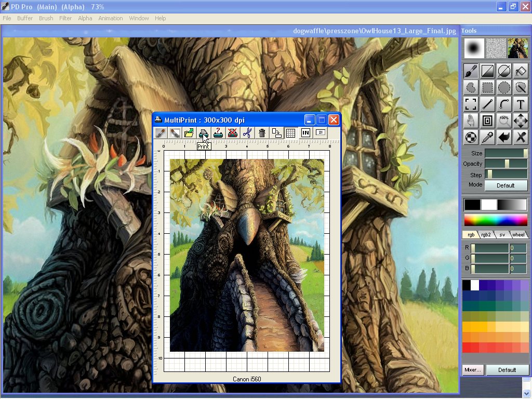The image size is (532, 399).
Task: Toggle the IN inches units button
Action: pyautogui.click(x=305, y=133)
